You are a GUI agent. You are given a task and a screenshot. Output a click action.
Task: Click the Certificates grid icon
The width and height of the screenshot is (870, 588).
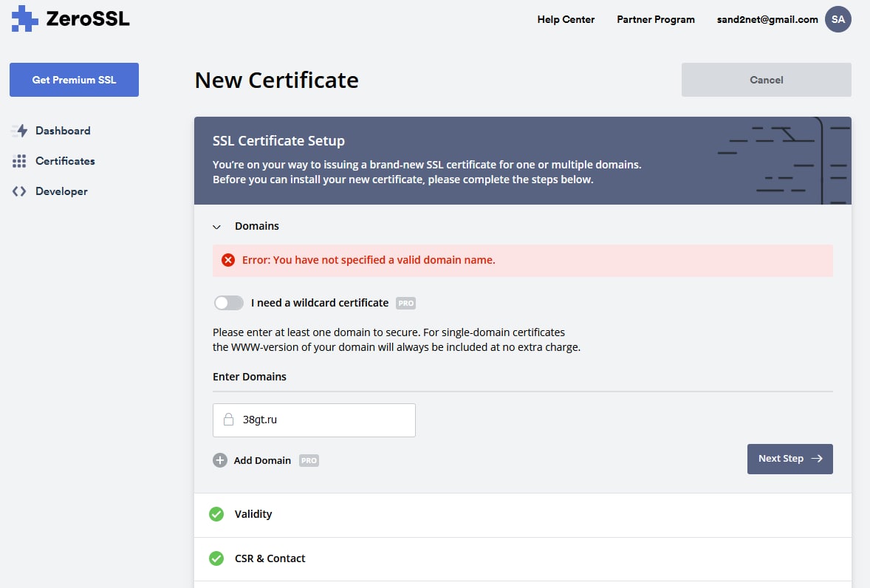click(x=19, y=161)
